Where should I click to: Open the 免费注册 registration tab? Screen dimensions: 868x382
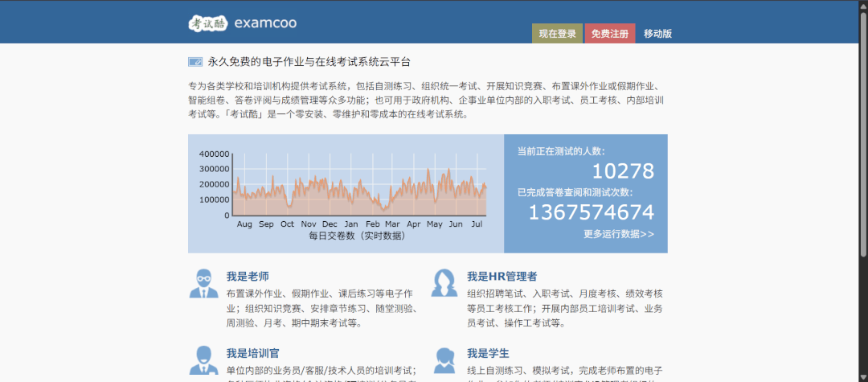click(610, 34)
